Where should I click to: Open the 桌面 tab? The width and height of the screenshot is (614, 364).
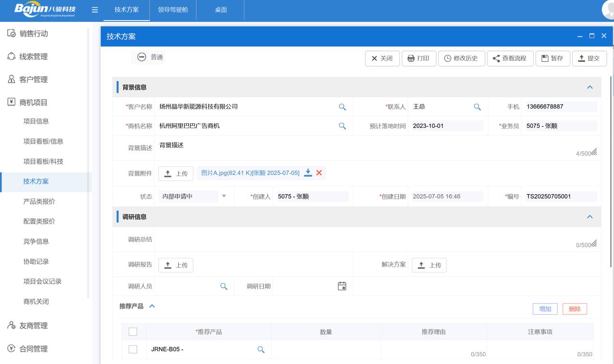[x=219, y=10]
